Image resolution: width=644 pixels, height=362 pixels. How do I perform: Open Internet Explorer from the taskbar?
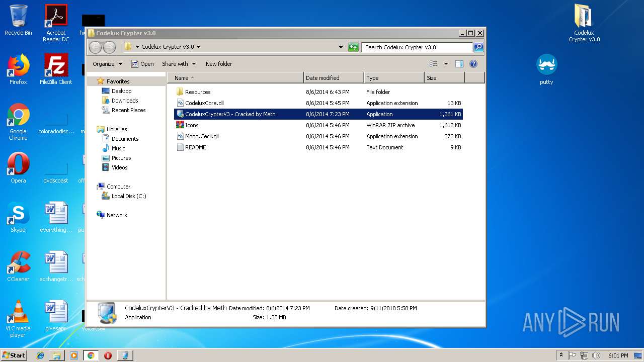[x=40, y=355]
